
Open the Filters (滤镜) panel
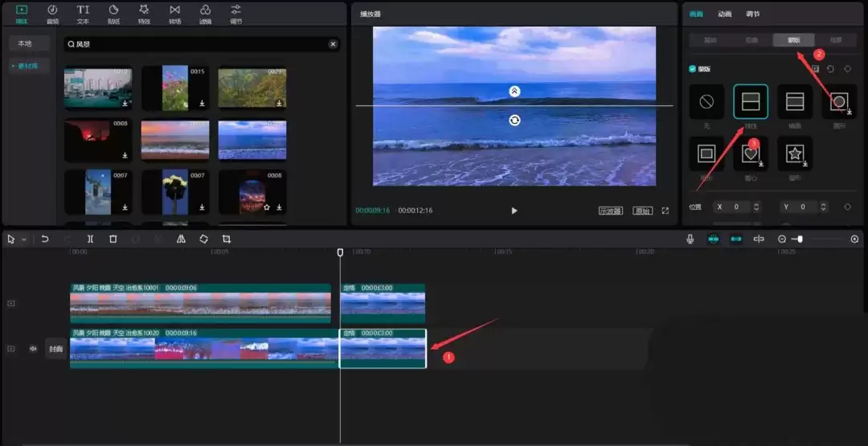[205, 13]
